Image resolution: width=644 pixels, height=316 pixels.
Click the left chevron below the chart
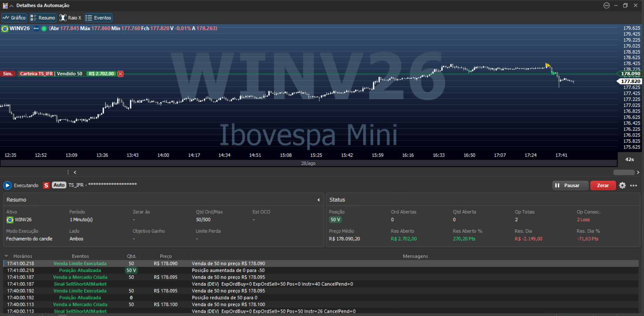coord(75,172)
